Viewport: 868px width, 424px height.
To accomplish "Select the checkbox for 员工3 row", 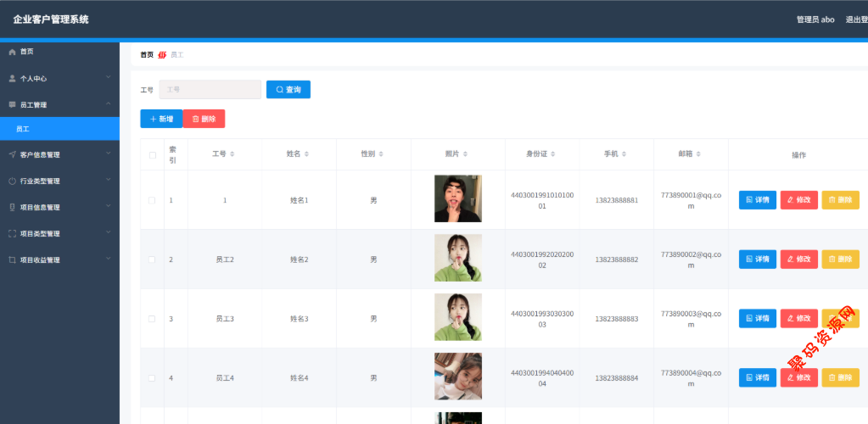I will 153,319.
